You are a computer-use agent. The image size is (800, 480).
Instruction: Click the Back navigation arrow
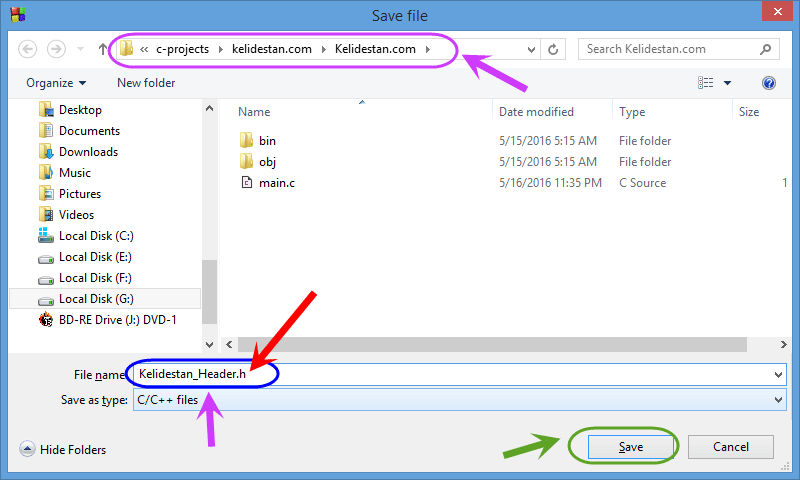click(28, 49)
